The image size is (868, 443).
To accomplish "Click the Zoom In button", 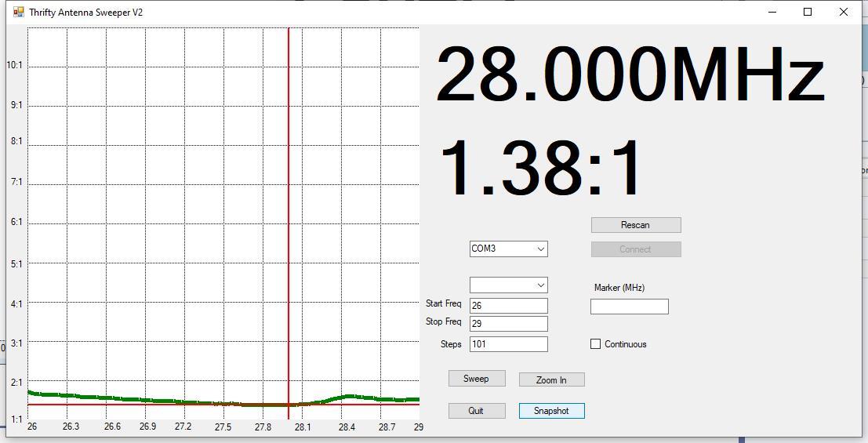I will [551, 379].
